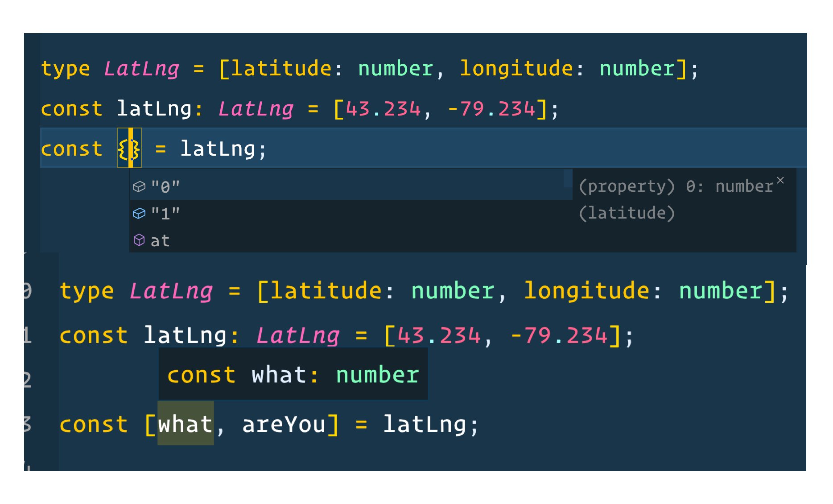
Task: Click the blue cube icon beside "1" suggestion
Action: (140, 213)
